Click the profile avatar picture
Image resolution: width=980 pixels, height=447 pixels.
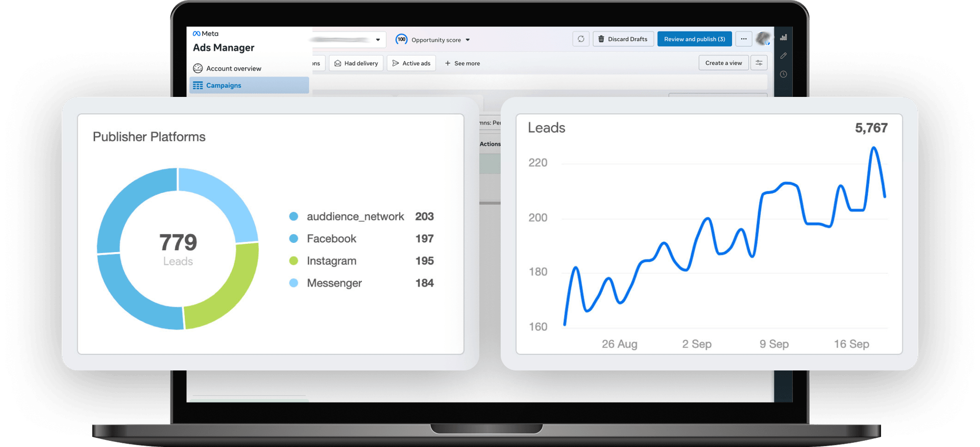pos(763,38)
